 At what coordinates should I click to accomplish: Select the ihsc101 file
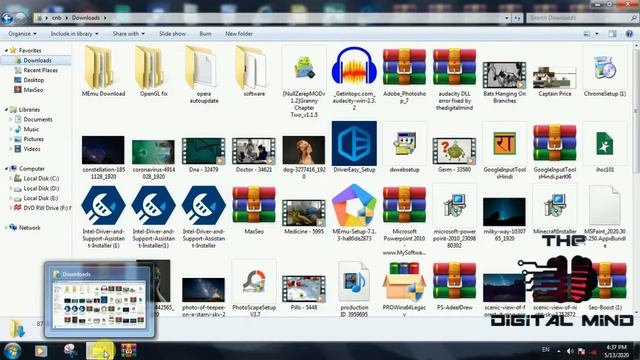[604, 148]
